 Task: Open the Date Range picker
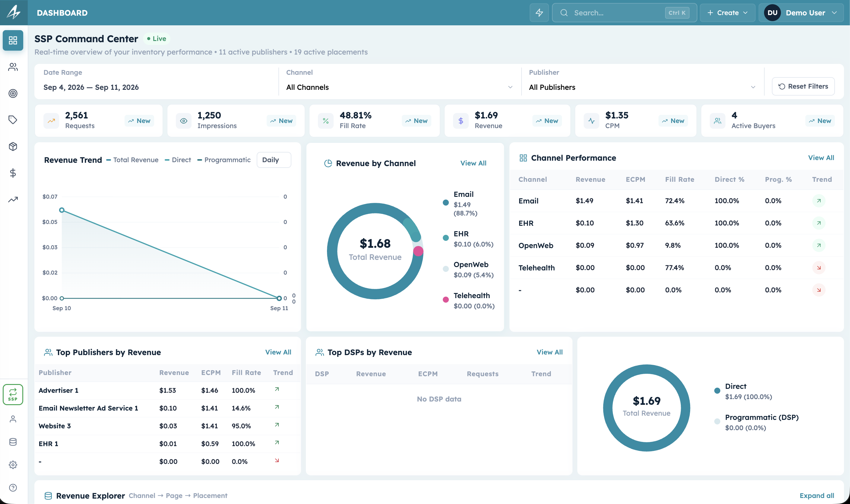(x=157, y=87)
